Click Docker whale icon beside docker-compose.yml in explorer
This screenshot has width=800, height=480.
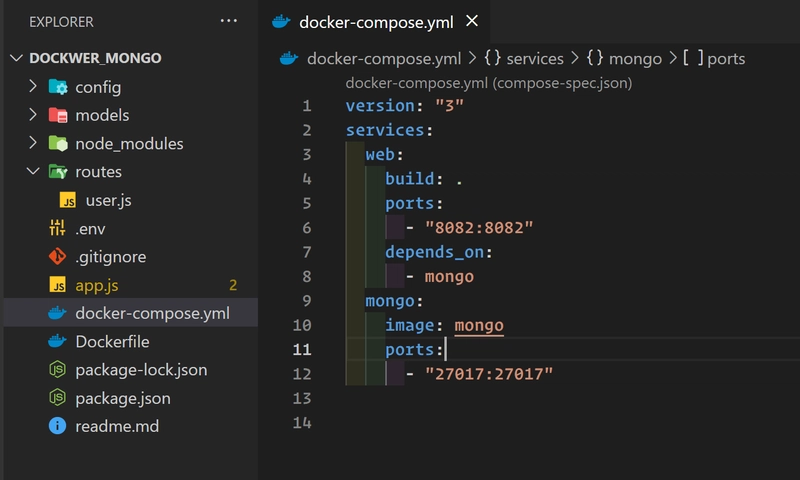pos(57,313)
